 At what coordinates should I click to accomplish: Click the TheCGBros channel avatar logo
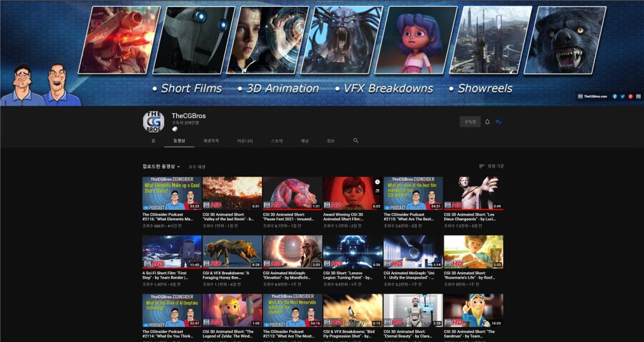(153, 122)
